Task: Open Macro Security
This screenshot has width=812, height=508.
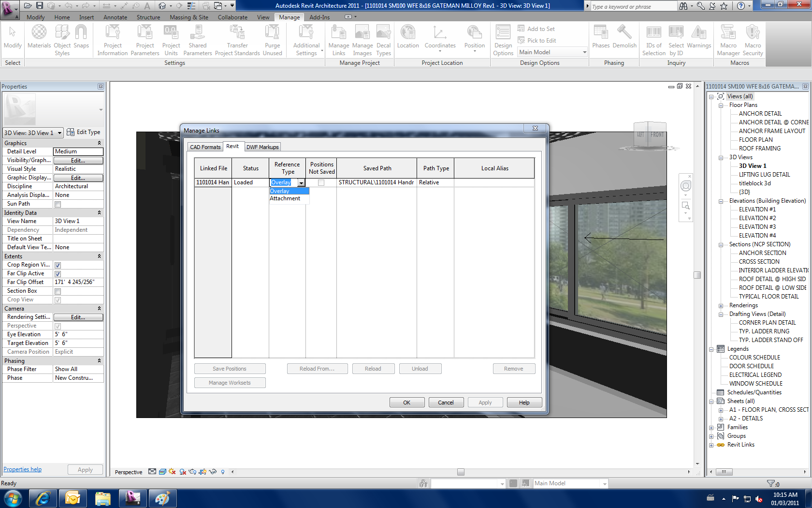Action: (x=753, y=40)
